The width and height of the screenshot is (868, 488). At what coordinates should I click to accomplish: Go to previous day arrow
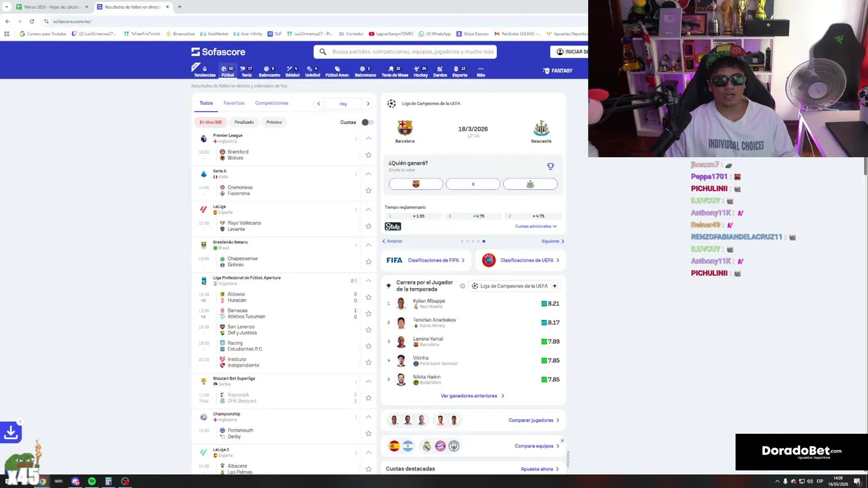click(318, 104)
